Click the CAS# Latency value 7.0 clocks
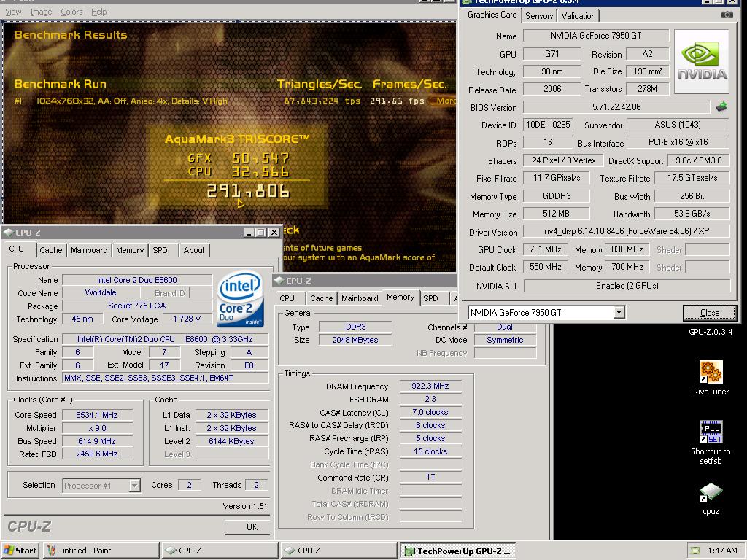 point(430,413)
